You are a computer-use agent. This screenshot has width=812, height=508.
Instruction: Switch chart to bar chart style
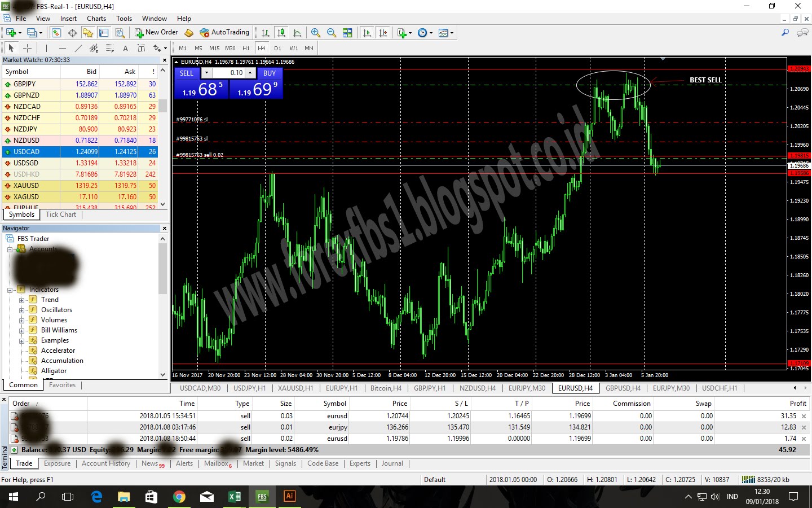click(265, 33)
